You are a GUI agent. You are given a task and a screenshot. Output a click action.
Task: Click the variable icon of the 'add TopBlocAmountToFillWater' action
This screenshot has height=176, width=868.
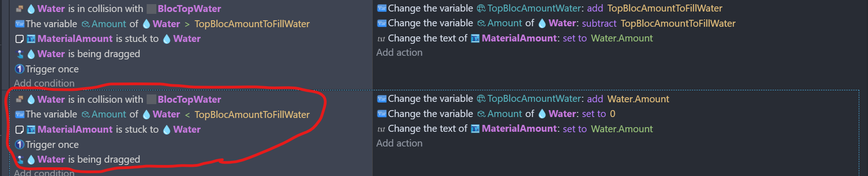click(x=381, y=8)
